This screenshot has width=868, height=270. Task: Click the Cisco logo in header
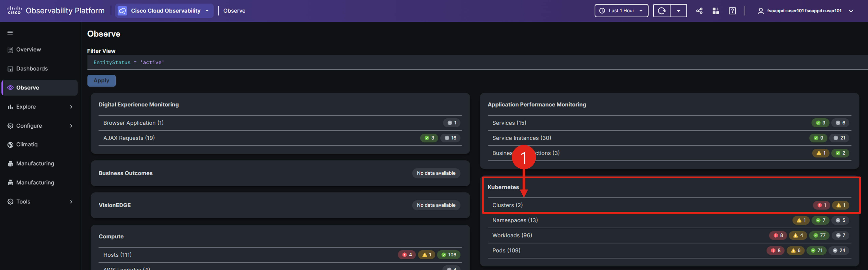coord(14,10)
